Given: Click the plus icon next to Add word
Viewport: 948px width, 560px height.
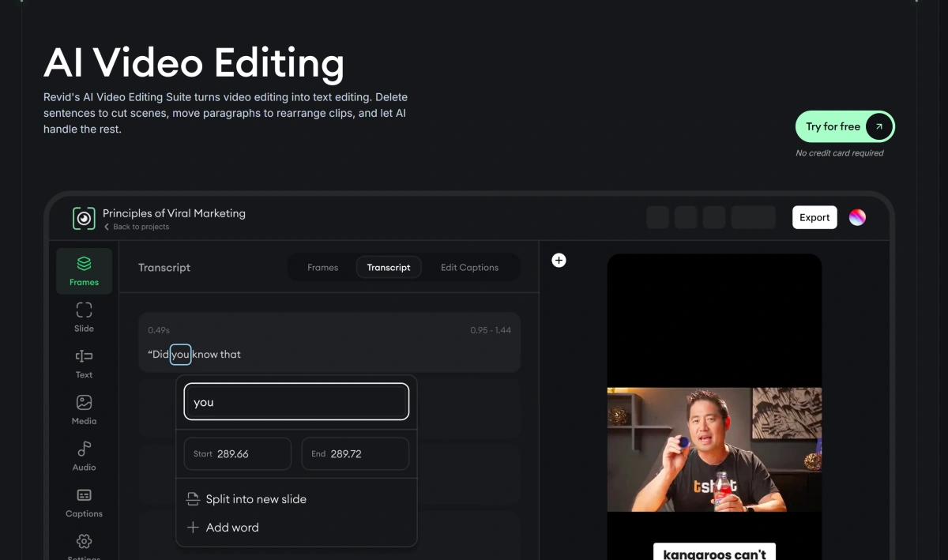Looking at the screenshot, I should (x=193, y=528).
